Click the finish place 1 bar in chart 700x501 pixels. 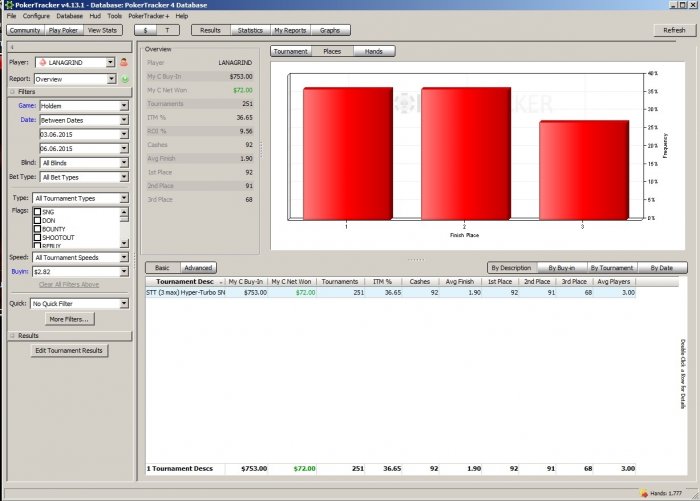348,154
